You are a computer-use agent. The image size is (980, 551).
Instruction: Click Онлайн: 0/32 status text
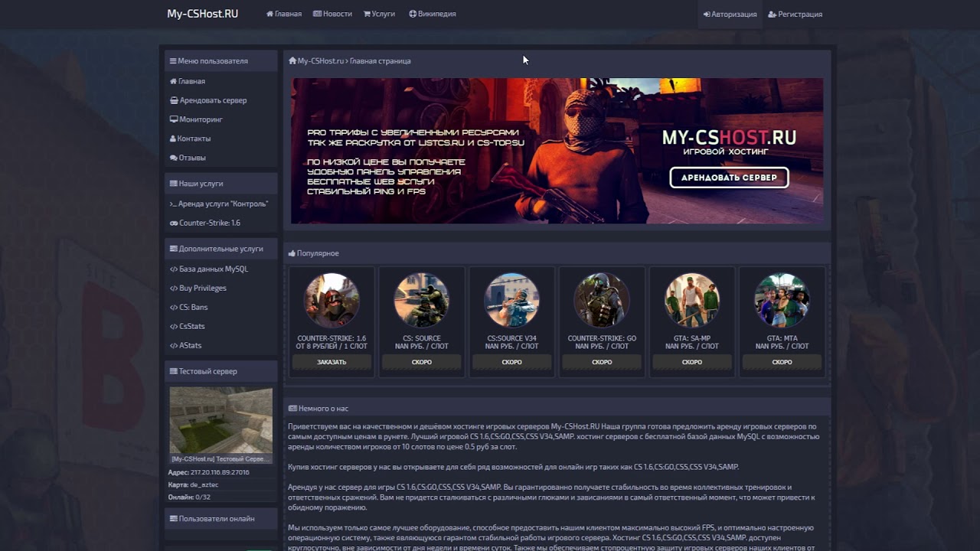[x=189, y=497]
